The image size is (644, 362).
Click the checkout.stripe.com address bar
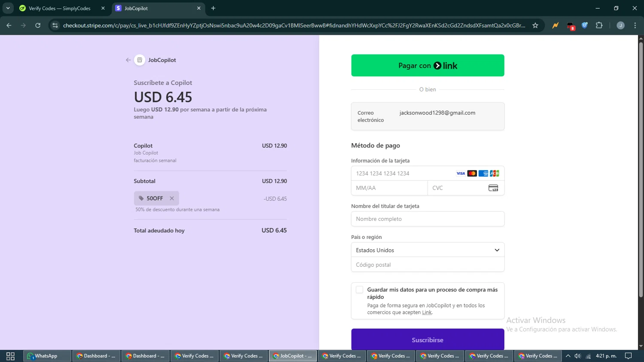coord(294,25)
